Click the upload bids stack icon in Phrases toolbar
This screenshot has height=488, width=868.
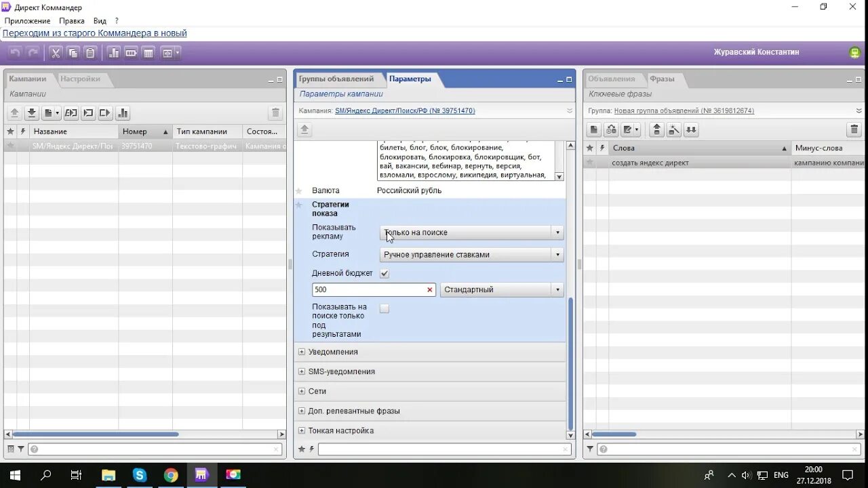pos(656,129)
